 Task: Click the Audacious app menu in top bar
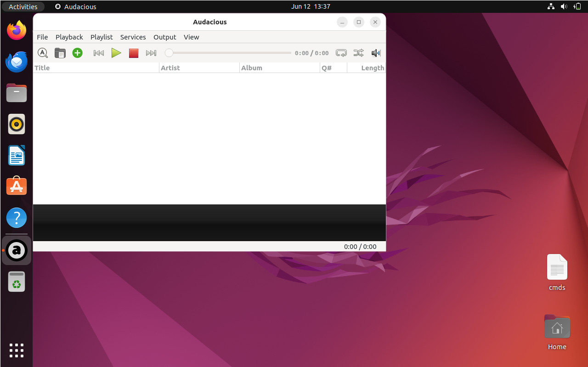tap(76, 6)
